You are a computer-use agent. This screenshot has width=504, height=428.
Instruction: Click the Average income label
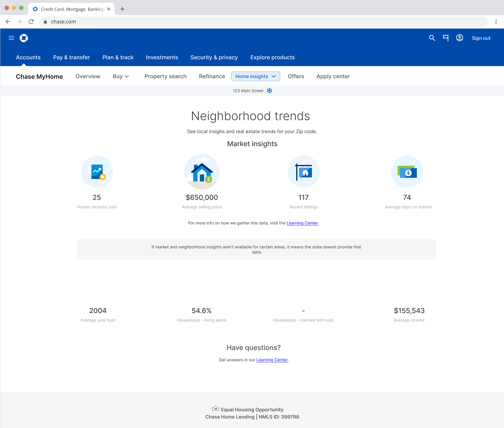tap(409, 320)
